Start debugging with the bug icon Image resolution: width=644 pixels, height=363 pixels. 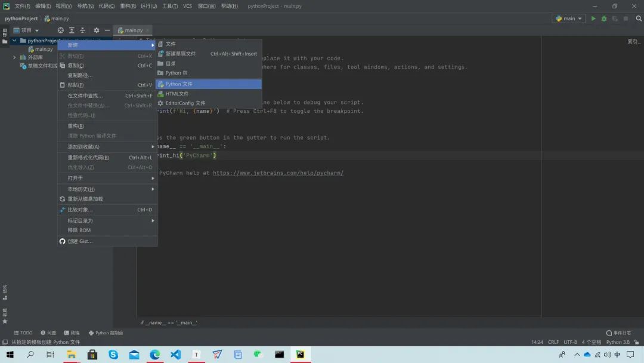click(x=603, y=19)
